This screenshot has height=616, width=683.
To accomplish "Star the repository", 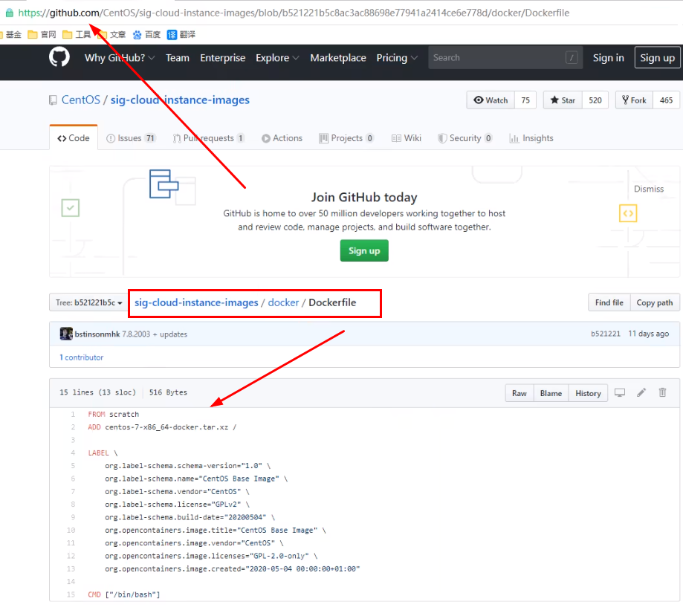I will [x=563, y=100].
